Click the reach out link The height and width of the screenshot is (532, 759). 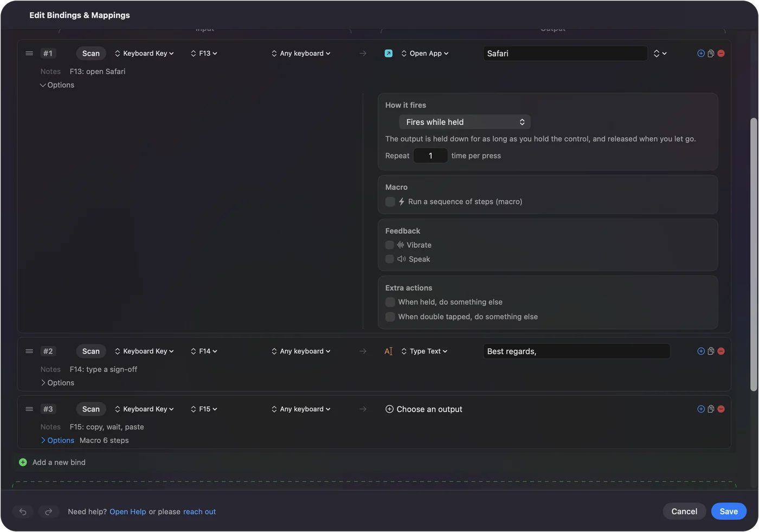[200, 511]
